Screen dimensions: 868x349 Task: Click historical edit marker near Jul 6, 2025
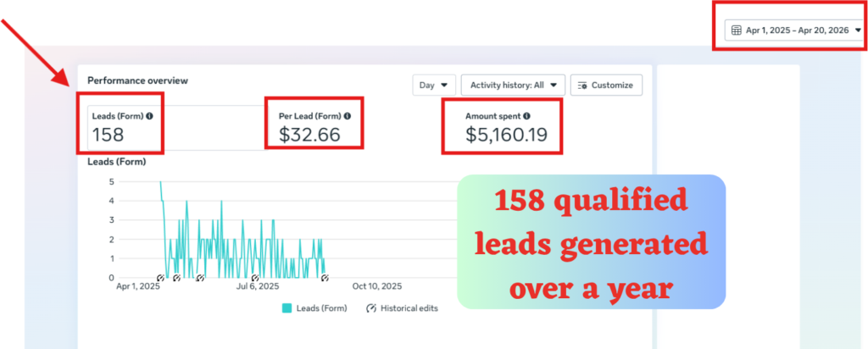[254, 278]
